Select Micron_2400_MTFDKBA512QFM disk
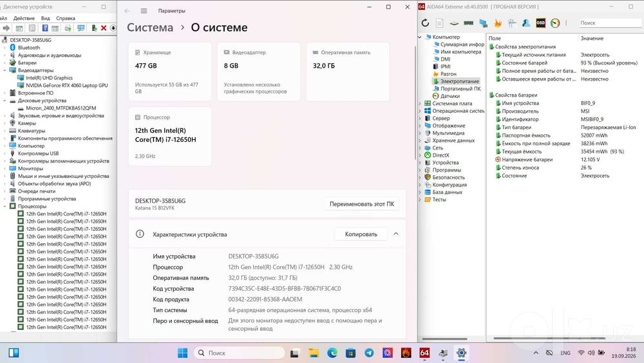Viewport: 644px width, 363px height. 61,108
